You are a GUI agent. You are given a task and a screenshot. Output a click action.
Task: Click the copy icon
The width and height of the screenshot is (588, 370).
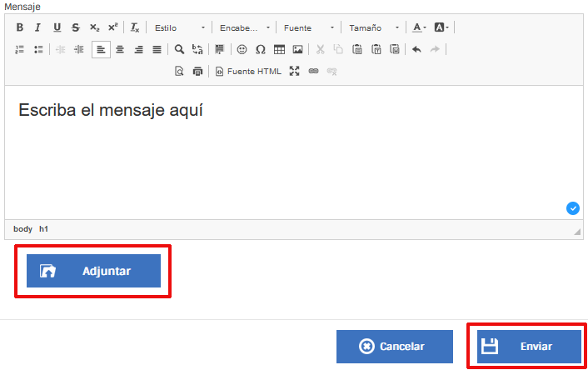[x=338, y=49]
